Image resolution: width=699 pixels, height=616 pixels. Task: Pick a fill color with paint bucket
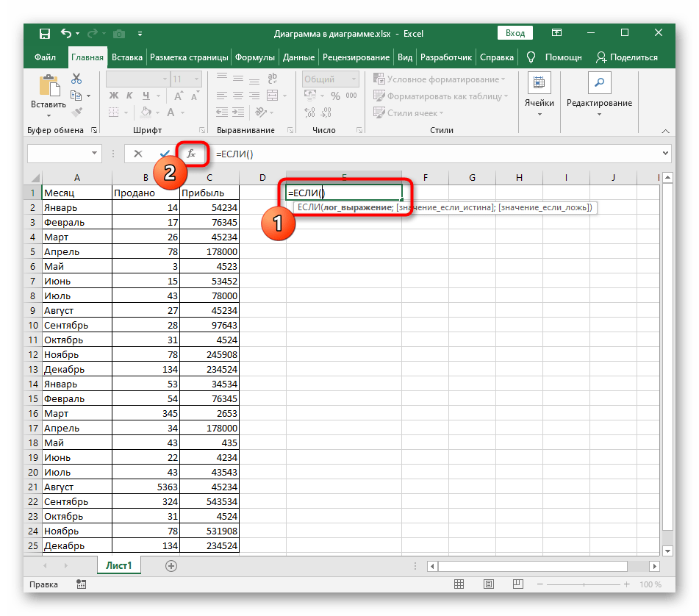pos(146,112)
